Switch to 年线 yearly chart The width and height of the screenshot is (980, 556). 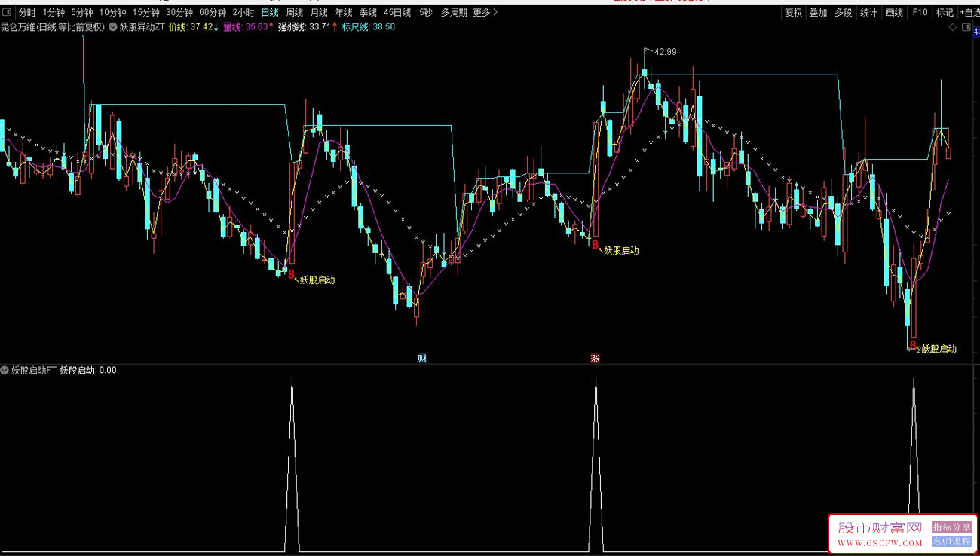[343, 12]
